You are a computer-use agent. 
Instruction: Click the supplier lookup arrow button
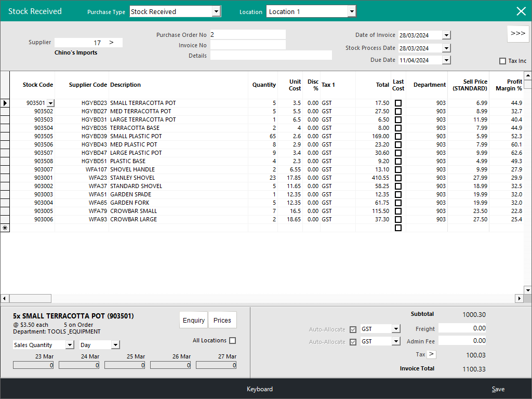[x=111, y=43]
